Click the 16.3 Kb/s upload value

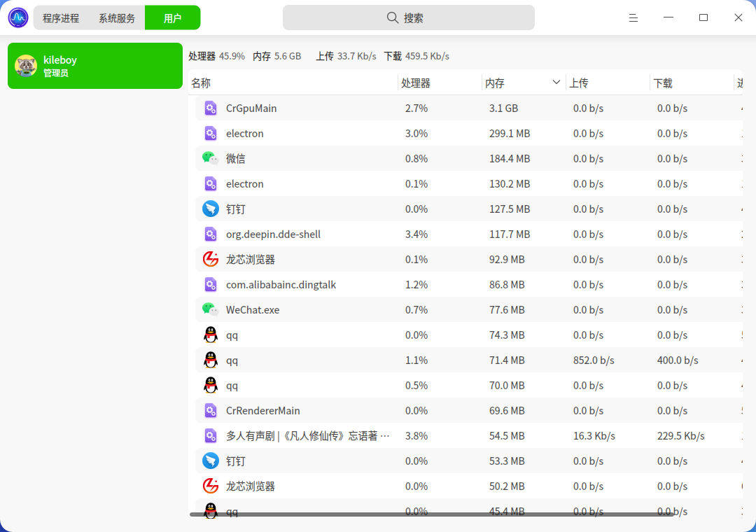coord(594,436)
